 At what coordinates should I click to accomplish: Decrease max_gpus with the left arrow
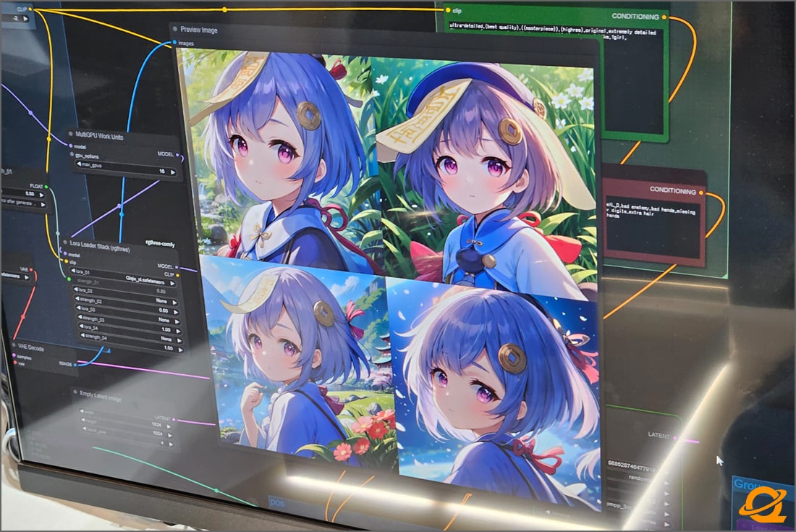pyautogui.click(x=79, y=164)
